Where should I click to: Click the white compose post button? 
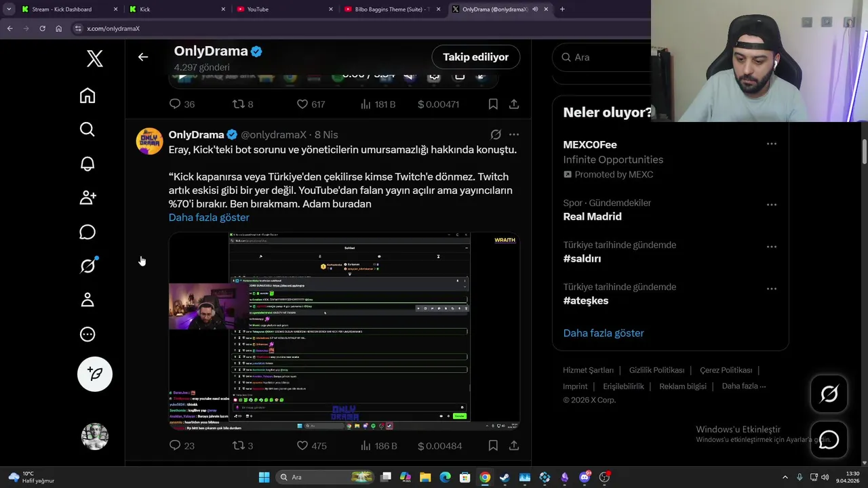pyautogui.click(x=95, y=374)
